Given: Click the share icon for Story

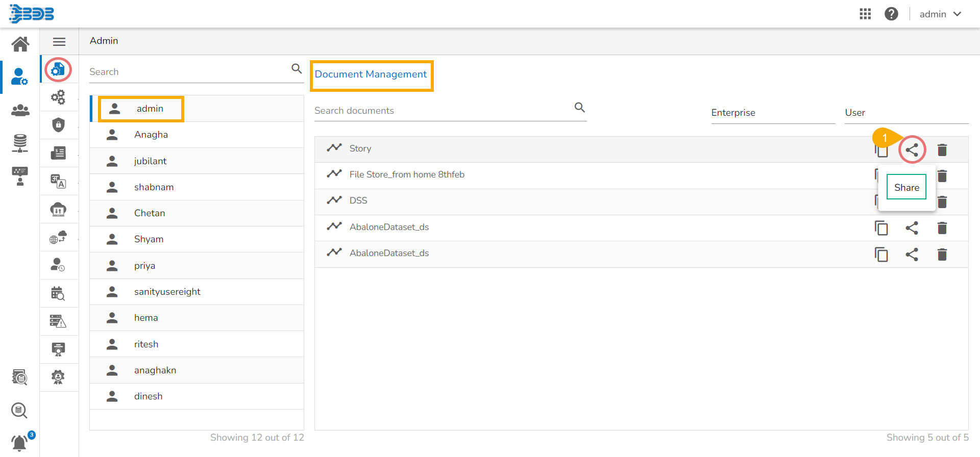Looking at the screenshot, I should point(912,150).
